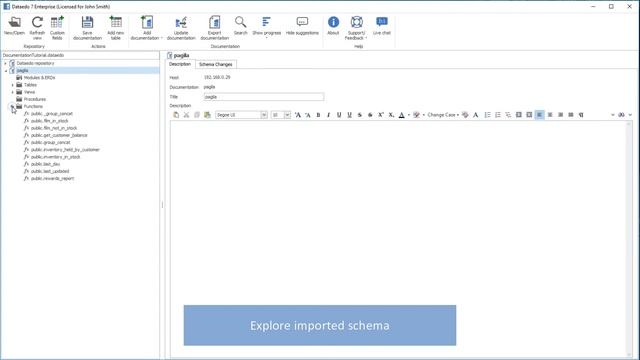
Task: Open Search using the magnifier icon
Action: click(x=240, y=22)
